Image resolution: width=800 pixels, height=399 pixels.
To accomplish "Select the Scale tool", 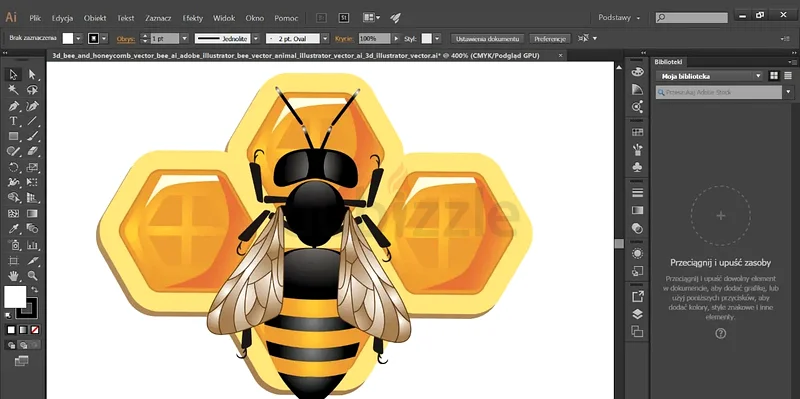I will (x=32, y=167).
